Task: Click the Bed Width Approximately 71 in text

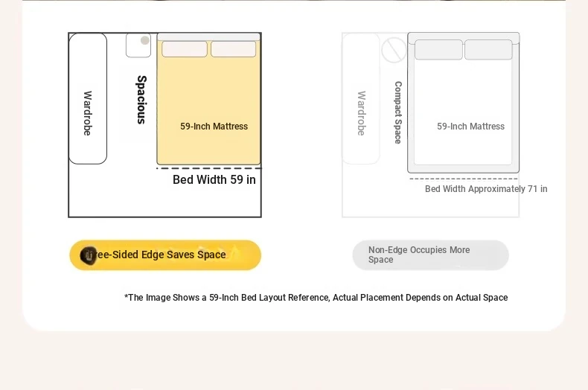Action: 486,189
